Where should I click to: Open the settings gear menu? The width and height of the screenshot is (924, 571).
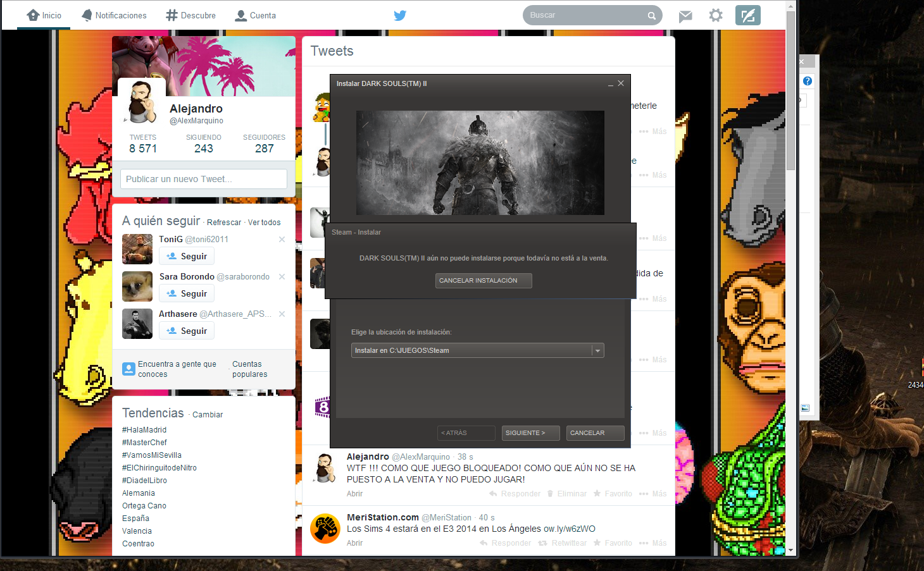pos(716,15)
